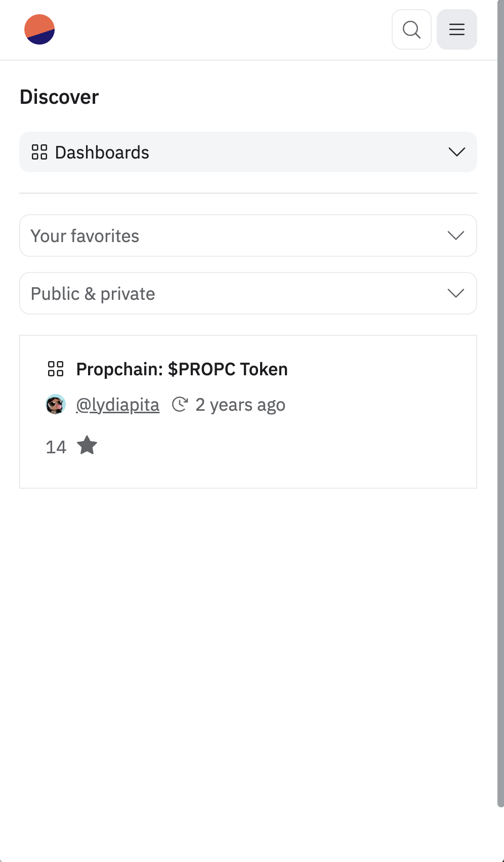Expand the Your favorites filter chevron
The width and height of the screenshot is (504, 862).
456,236
